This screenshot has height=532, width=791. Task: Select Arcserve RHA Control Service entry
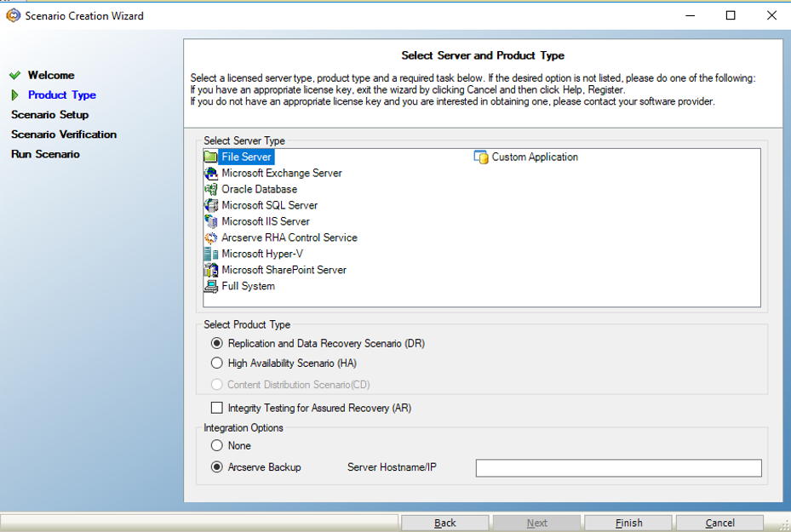pos(289,237)
